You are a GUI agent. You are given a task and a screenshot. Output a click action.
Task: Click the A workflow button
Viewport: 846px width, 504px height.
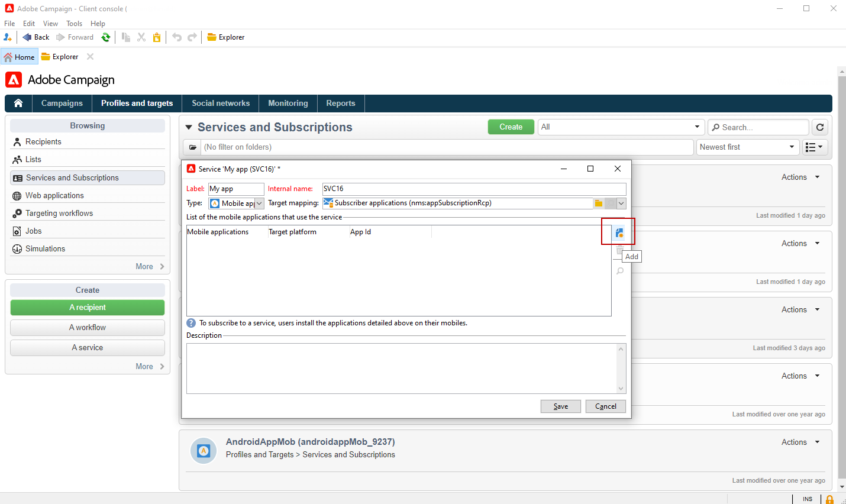88,328
